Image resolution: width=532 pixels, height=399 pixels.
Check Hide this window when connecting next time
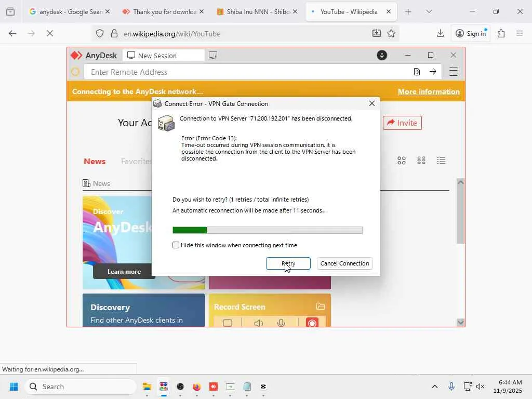176,245
